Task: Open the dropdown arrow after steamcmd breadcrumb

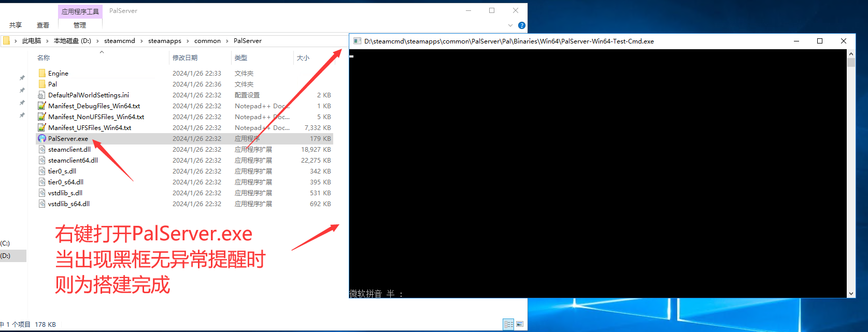Action: pyautogui.click(x=141, y=41)
